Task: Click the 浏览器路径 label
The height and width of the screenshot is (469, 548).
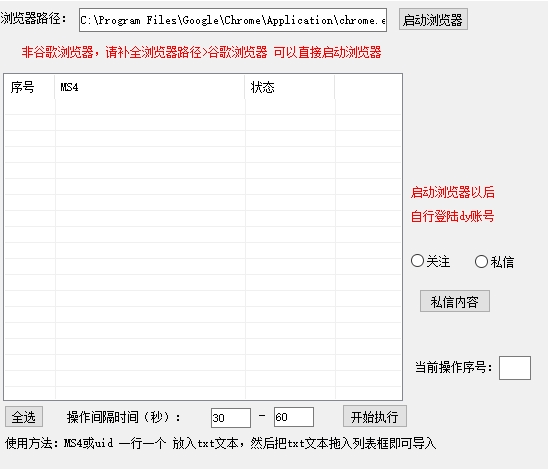Action: [34, 19]
